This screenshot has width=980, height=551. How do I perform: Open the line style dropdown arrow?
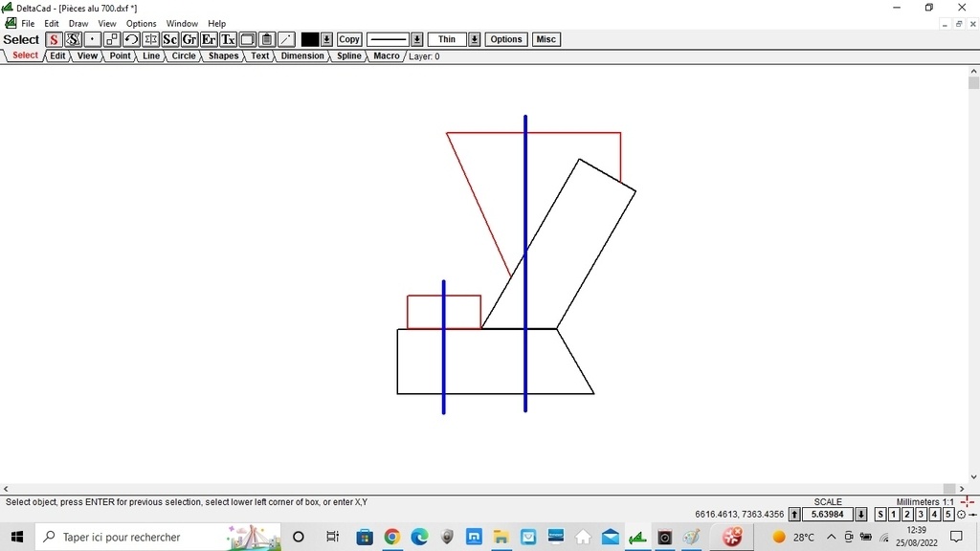click(417, 39)
